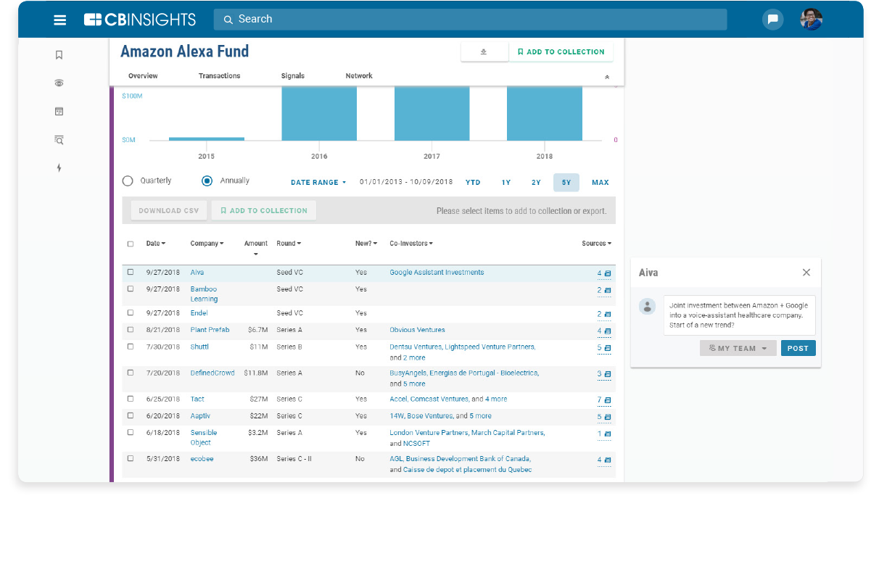
Task: Open sources icon for Aiva row
Action: (x=608, y=273)
